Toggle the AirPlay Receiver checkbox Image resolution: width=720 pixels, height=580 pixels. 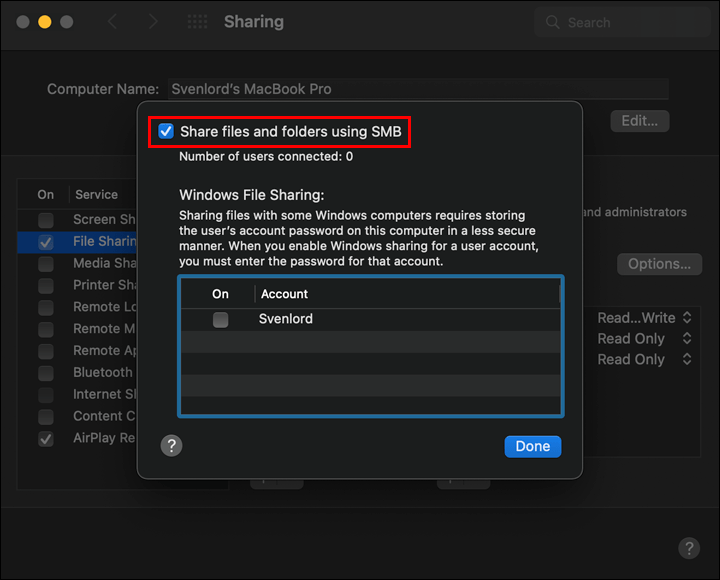click(46, 439)
